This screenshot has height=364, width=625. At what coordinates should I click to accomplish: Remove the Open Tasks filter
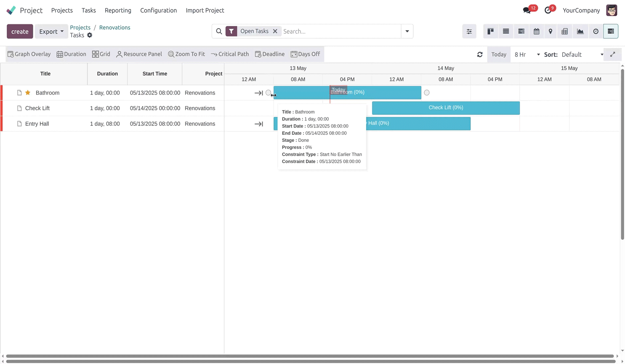pyautogui.click(x=275, y=31)
